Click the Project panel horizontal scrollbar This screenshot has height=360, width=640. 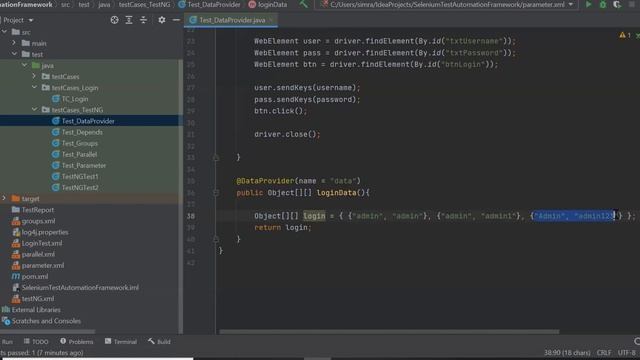[48, 332]
